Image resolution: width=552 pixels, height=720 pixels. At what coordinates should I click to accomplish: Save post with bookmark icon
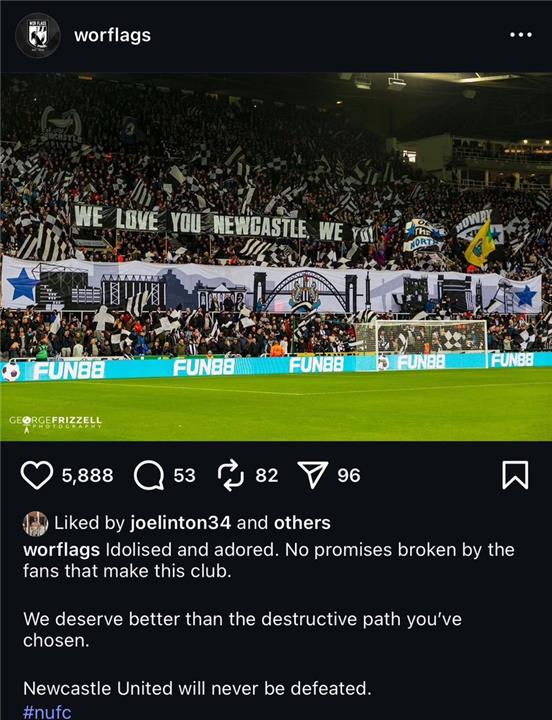[515, 475]
